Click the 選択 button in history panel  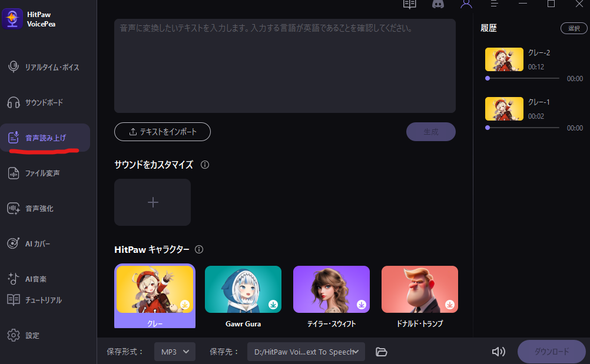(574, 28)
